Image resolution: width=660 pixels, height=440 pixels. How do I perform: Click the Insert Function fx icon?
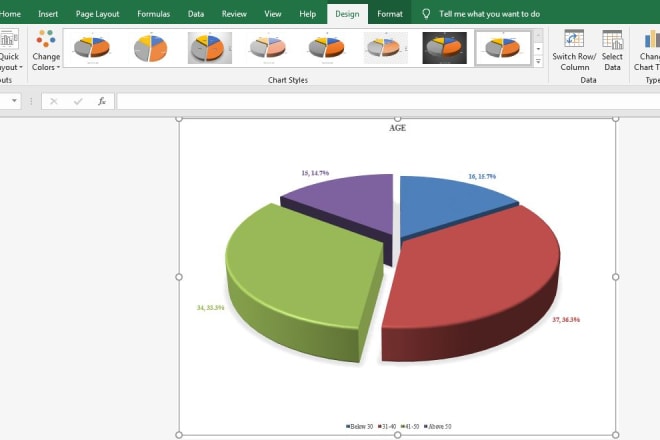coord(102,101)
